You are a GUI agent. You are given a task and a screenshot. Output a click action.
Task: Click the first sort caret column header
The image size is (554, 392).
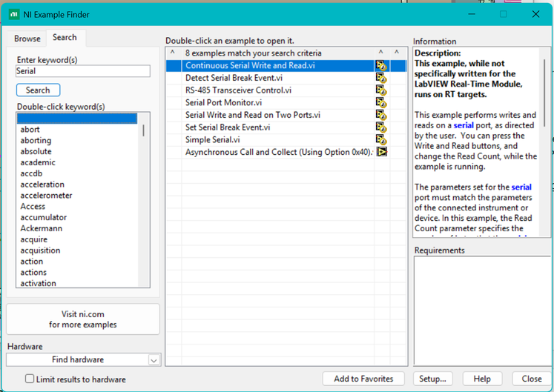click(172, 53)
